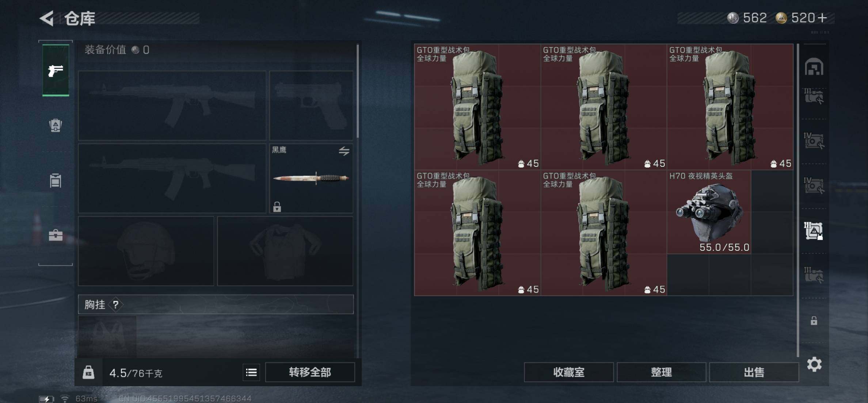Select the highlighted level III storage box
The height and width of the screenshot is (403, 868).
click(814, 231)
